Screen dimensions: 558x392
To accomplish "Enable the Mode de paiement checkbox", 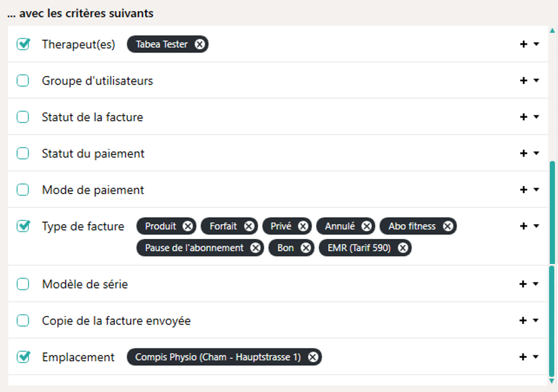I will click(x=23, y=190).
